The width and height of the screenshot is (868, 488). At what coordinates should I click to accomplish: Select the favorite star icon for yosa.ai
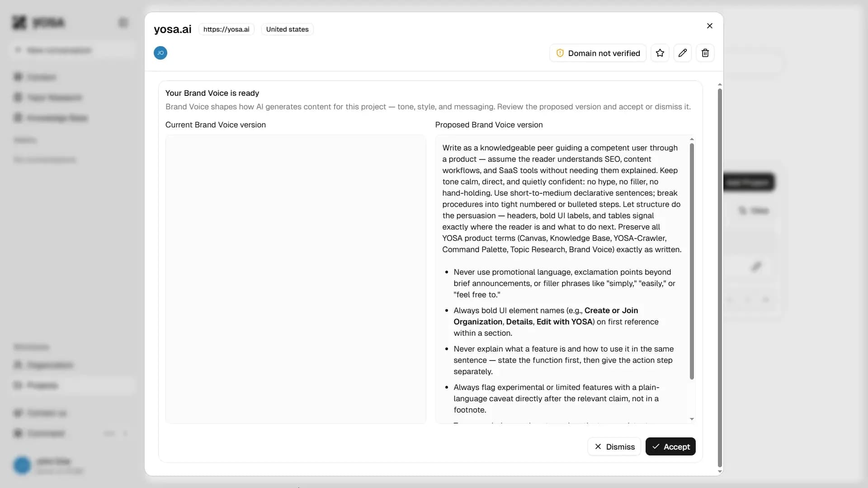click(x=660, y=53)
